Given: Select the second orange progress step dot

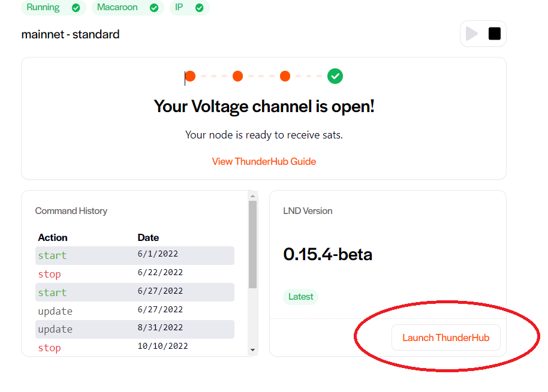Looking at the screenshot, I should tap(237, 76).
